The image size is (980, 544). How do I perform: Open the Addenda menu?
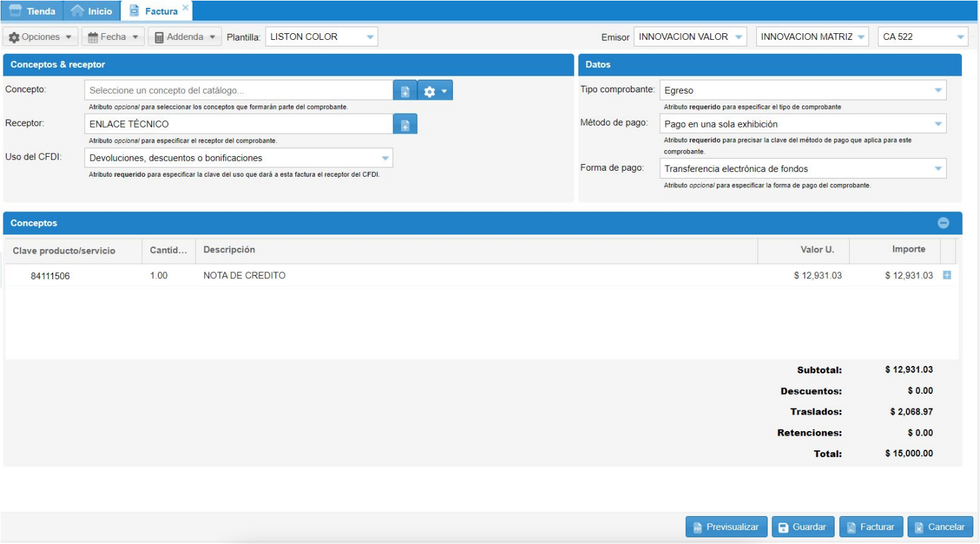pyautogui.click(x=185, y=37)
